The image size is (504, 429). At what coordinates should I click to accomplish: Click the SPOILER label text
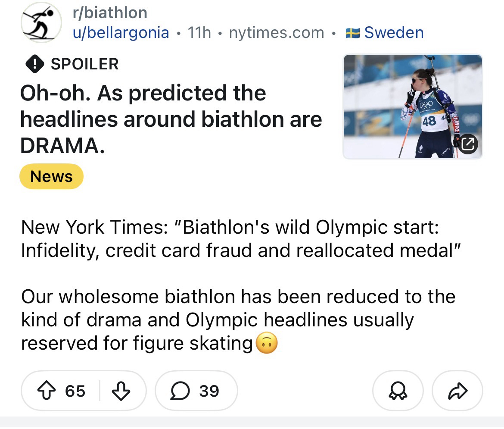[x=84, y=64]
